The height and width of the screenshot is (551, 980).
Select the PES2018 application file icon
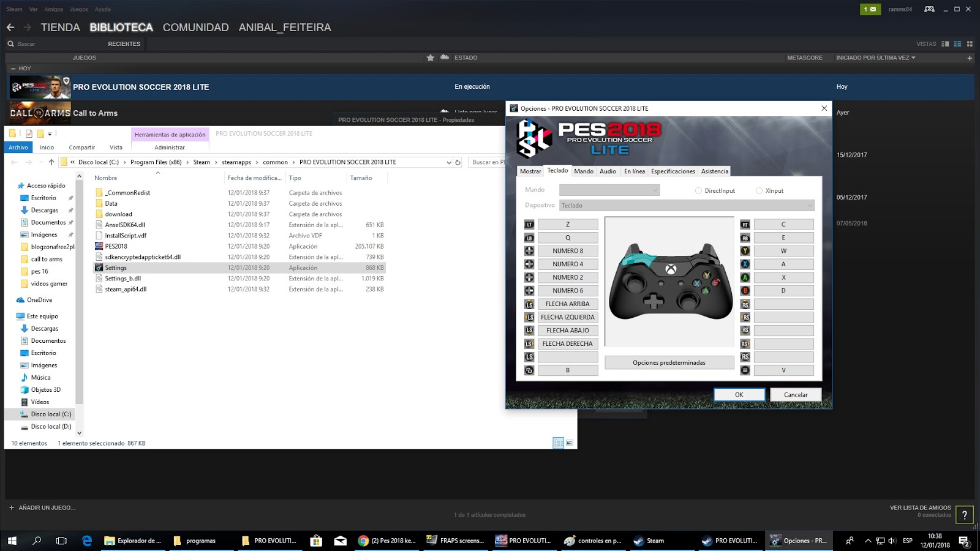tap(99, 246)
